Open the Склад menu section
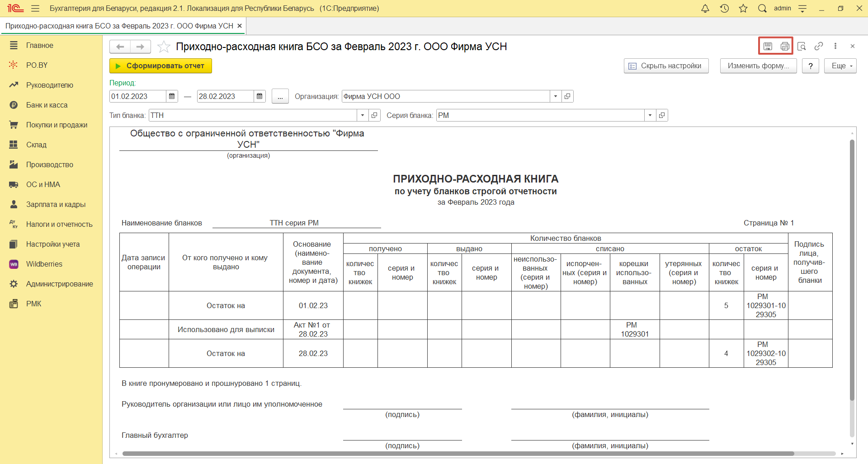Viewport: 868px width, 464px height. (x=36, y=145)
